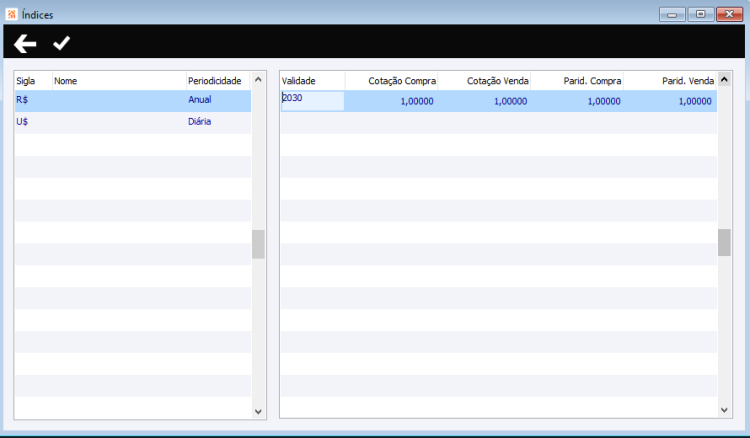Select the U$ row sigla
Screen dimensions: 750x438
[22, 121]
